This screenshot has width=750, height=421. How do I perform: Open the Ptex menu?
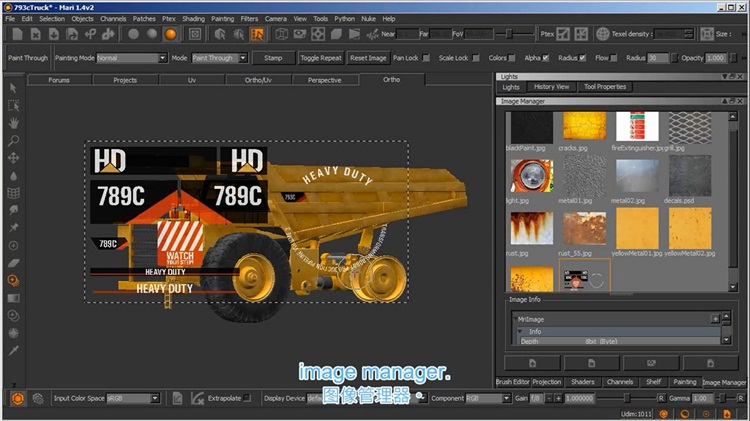[168, 19]
